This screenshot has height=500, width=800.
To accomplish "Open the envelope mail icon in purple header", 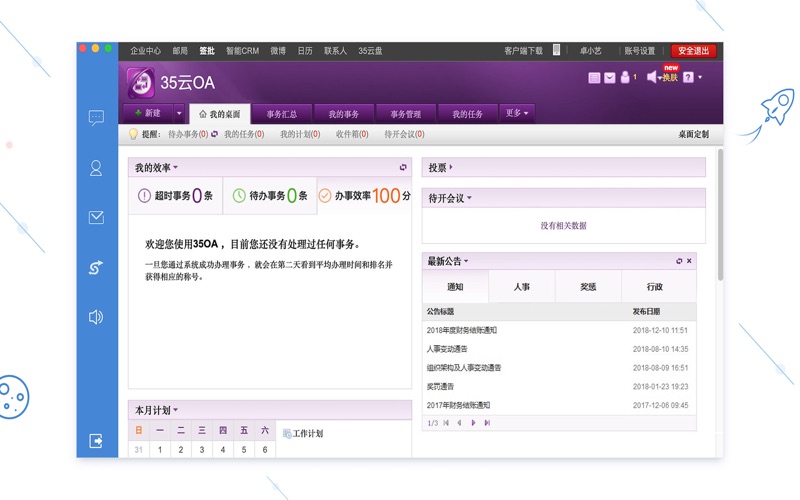I will (609, 77).
